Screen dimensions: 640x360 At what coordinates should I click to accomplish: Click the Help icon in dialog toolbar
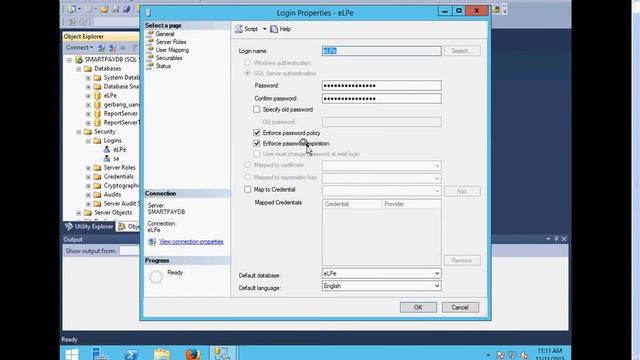click(x=274, y=29)
